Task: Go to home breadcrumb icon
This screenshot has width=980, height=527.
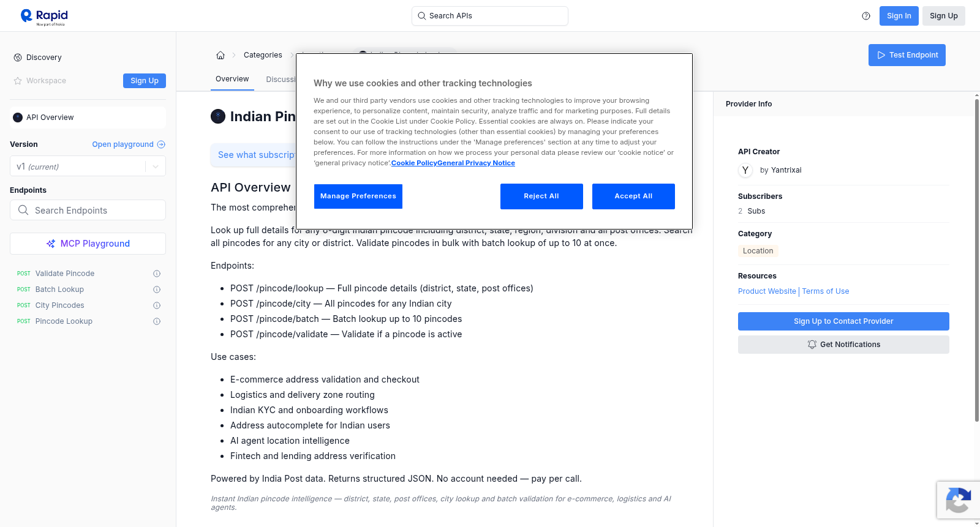Action: [221, 55]
